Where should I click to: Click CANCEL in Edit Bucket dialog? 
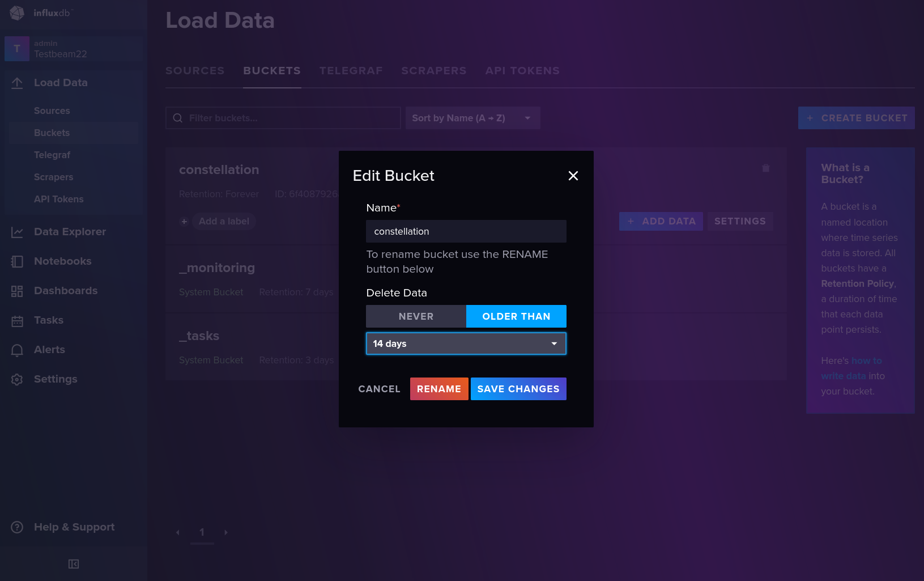coord(380,389)
